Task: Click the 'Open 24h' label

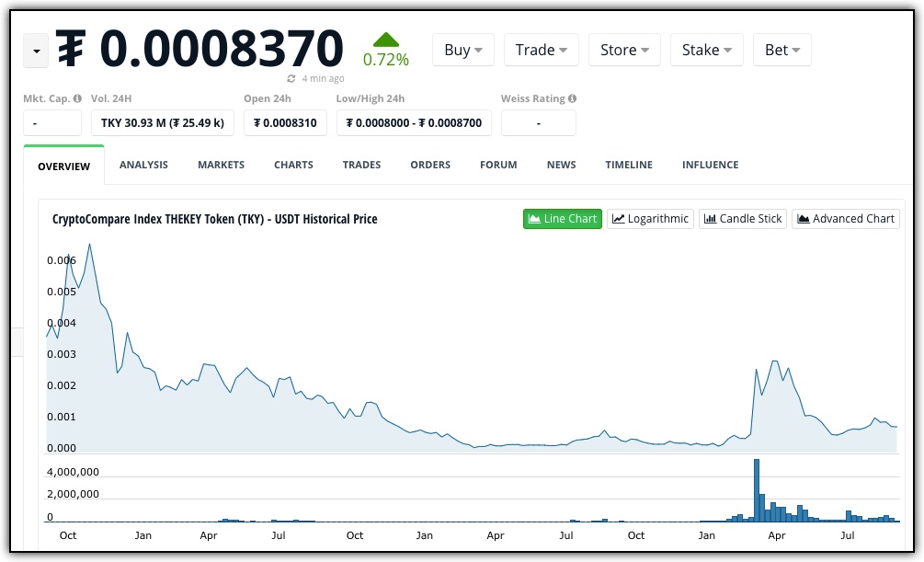Action: pos(268,98)
